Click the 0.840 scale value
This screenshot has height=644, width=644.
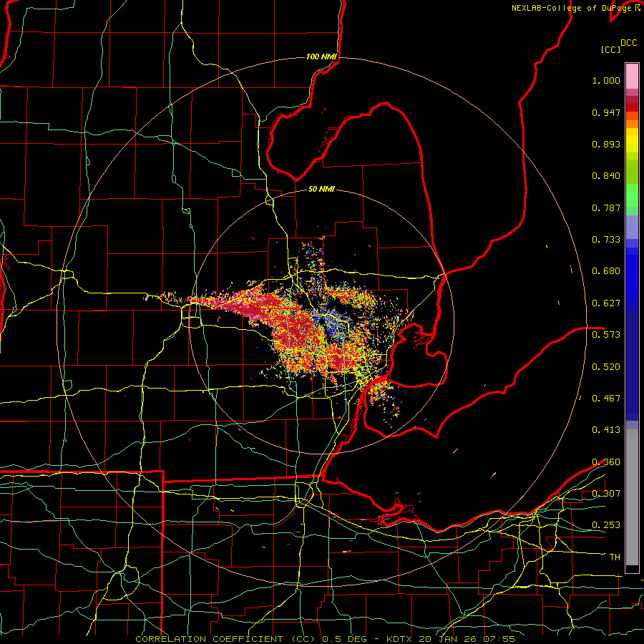pyautogui.click(x=606, y=176)
